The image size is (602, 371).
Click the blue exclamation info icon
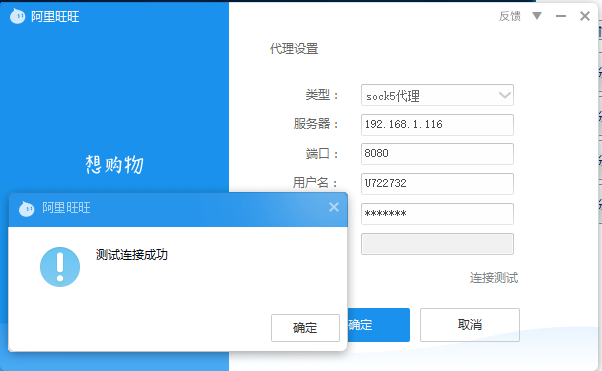tap(60, 267)
